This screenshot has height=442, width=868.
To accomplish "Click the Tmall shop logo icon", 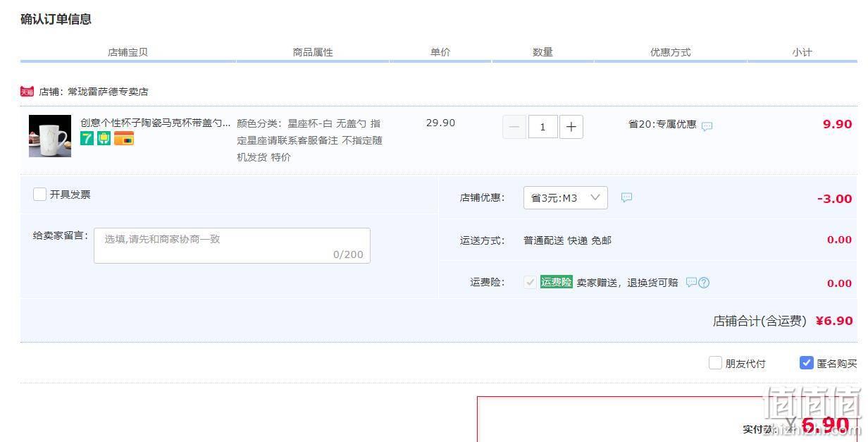I will tap(27, 92).
